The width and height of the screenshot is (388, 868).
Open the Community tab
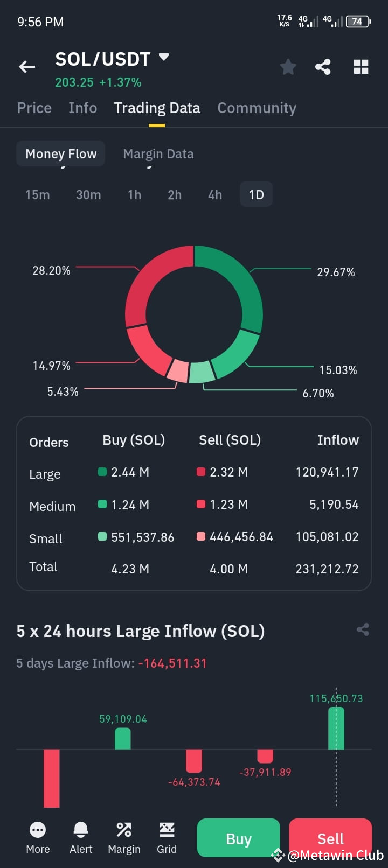[257, 108]
